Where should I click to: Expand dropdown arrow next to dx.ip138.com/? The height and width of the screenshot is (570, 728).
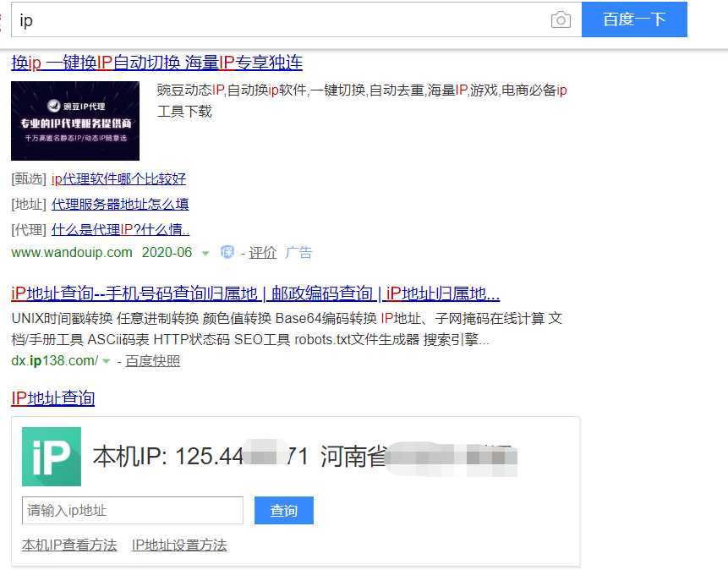pyautogui.click(x=107, y=361)
